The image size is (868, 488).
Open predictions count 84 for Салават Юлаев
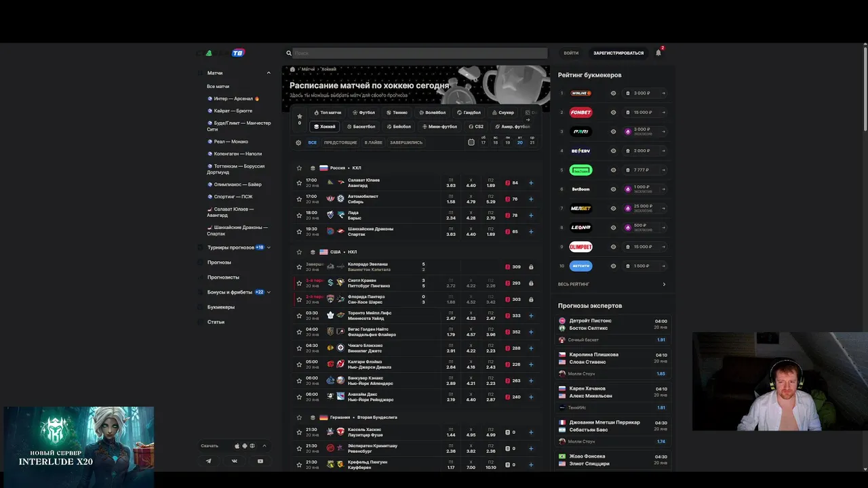pos(511,183)
